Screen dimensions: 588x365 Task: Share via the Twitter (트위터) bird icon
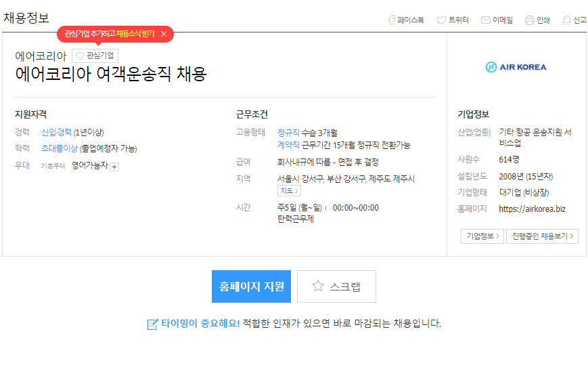click(x=441, y=20)
